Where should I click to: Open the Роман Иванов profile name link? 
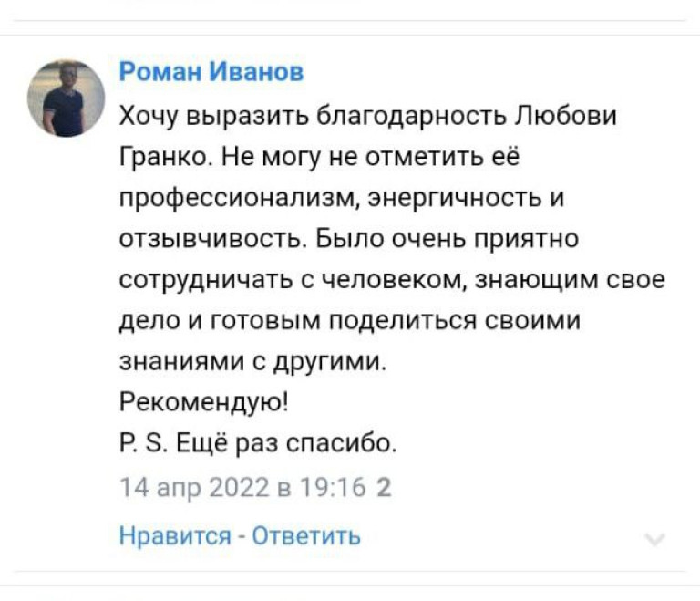[211, 71]
